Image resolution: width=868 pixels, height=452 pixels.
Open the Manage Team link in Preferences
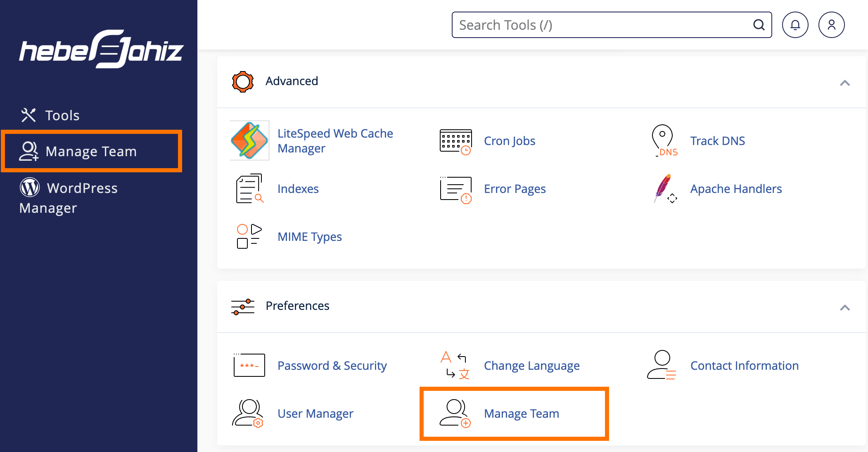point(522,414)
